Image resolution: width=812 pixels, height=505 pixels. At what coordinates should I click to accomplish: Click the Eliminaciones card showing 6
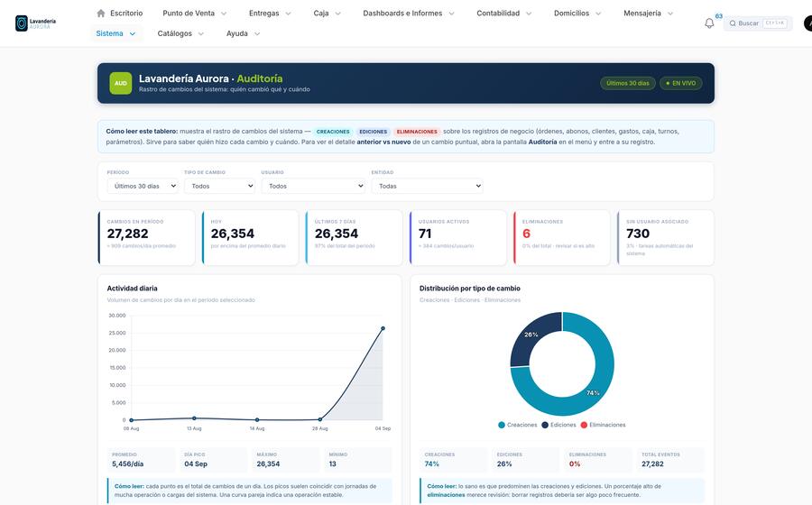coord(562,237)
